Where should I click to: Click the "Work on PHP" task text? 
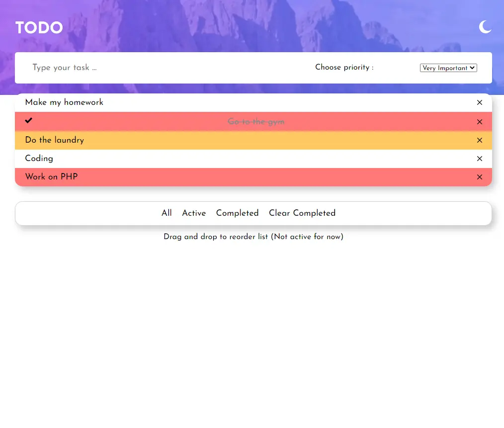[x=51, y=177]
